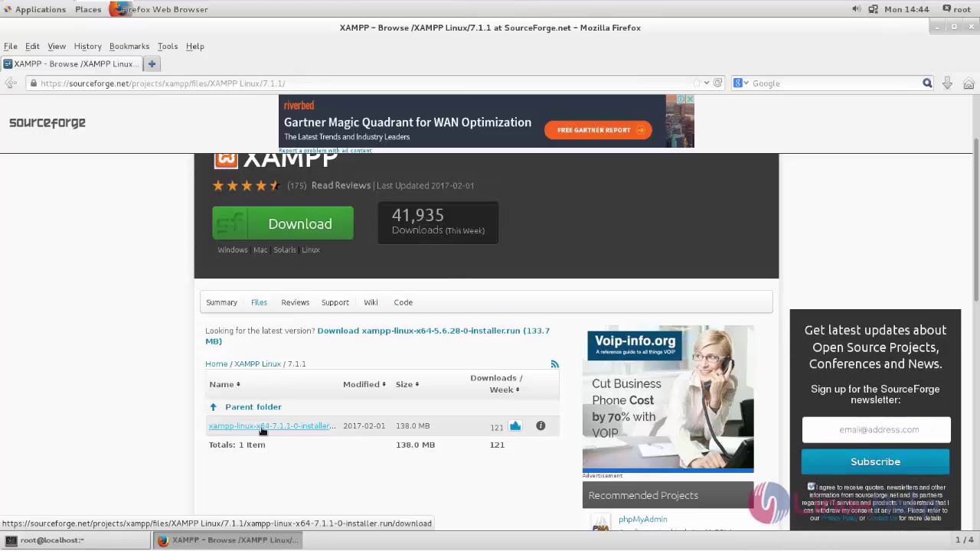980x551 pixels.
Task: Click the Subscribe button
Action: pyautogui.click(x=875, y=461)
